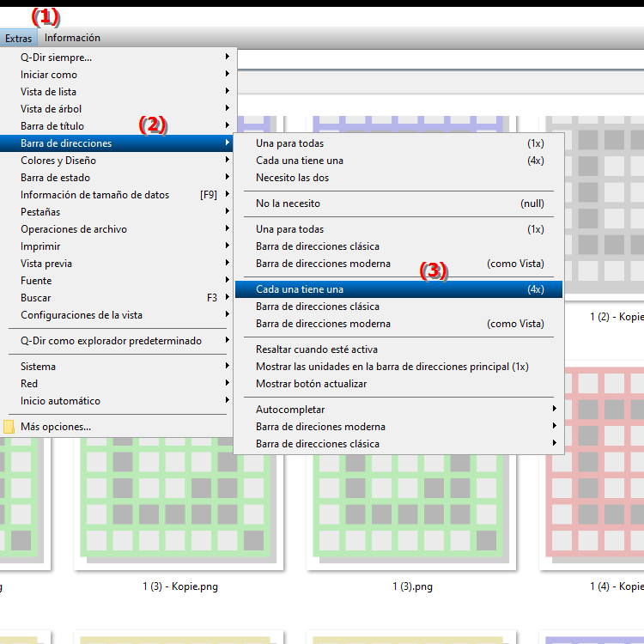The height and width of the screenshot is (644, 644).
Task: Click the Más opciones... entry
Action: (x=116, y=427)
